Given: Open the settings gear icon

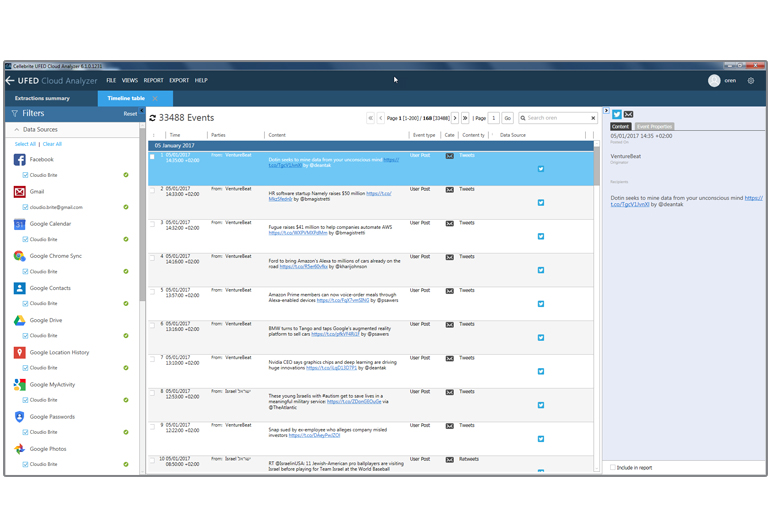Looking at the screenshot, I should tap(751, 81).
